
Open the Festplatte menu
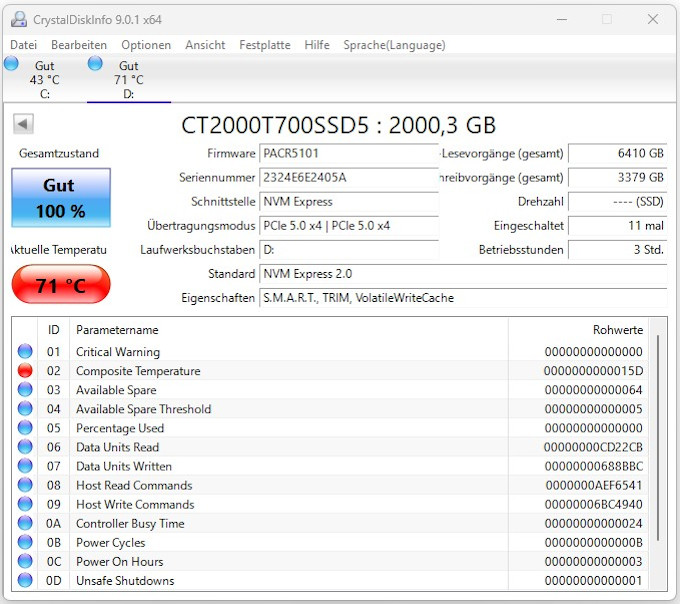point(265,45)
